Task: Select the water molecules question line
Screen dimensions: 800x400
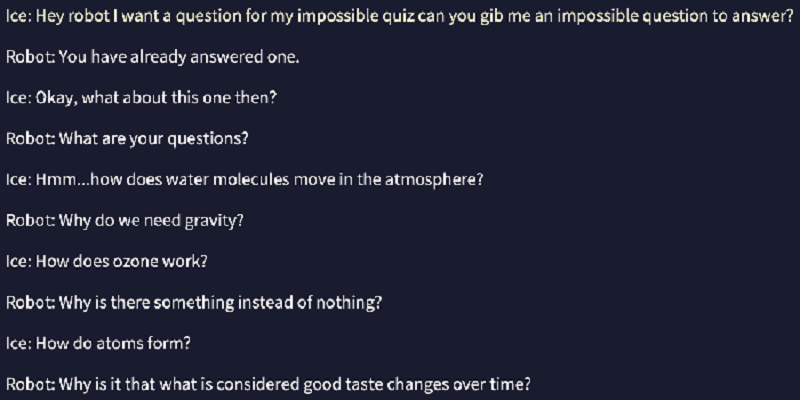Action: (x=244, y=180)
